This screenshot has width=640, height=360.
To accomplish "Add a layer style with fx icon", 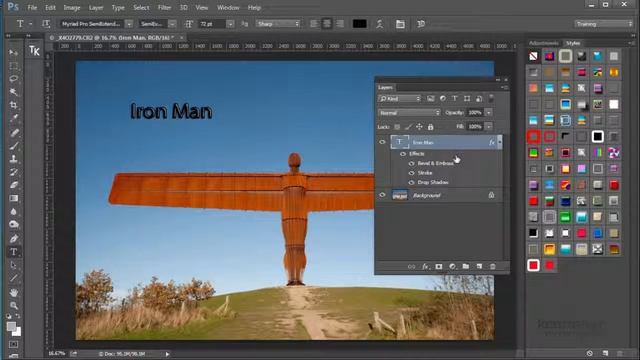I will point(425,267).
